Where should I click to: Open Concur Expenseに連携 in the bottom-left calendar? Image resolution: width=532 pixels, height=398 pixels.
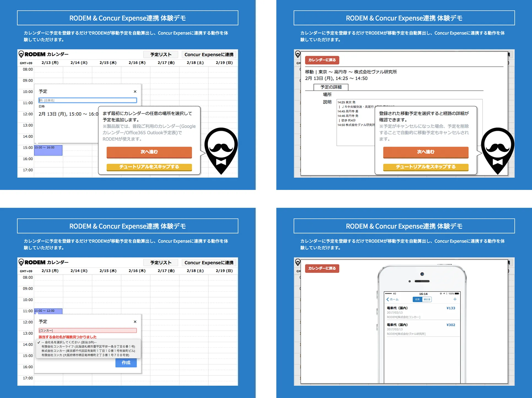(209, 263)
